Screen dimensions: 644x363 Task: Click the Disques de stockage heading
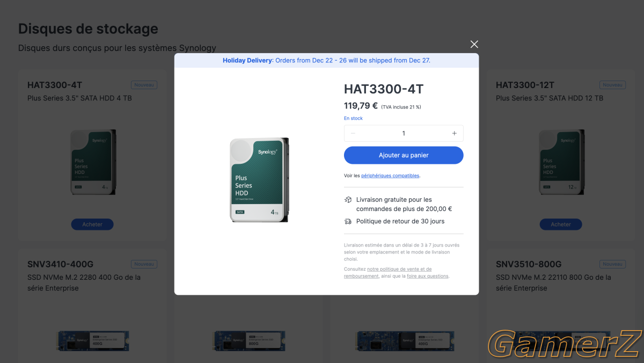[x=88, y=28]
